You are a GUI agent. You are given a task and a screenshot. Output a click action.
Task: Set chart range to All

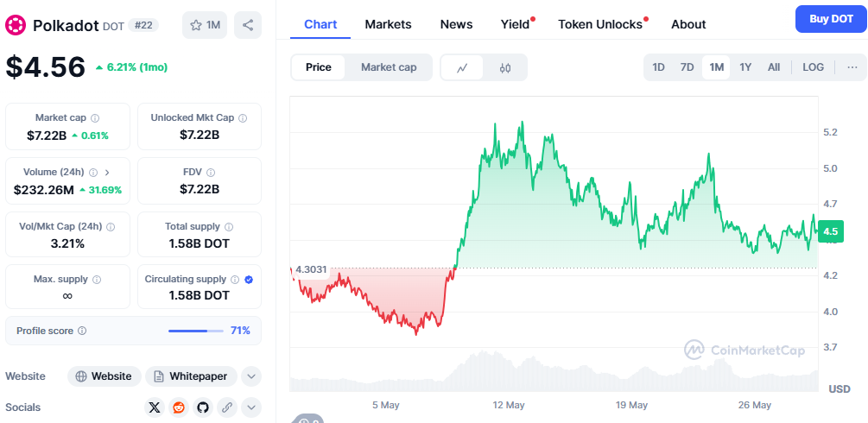point(774,67)
